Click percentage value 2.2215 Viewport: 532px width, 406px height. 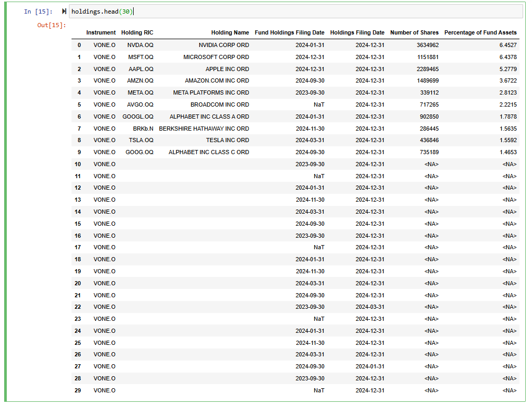[508, 105]
